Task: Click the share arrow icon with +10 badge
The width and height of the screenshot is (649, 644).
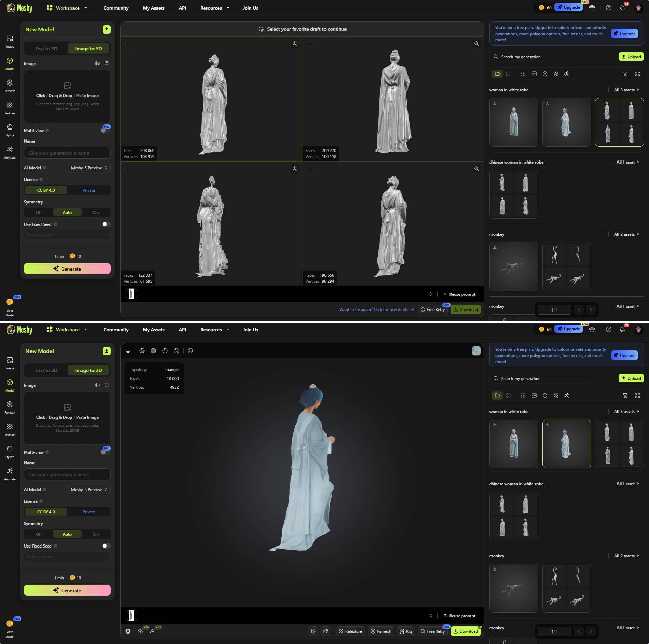Action: pyautogui.click(x=152, y=631)
